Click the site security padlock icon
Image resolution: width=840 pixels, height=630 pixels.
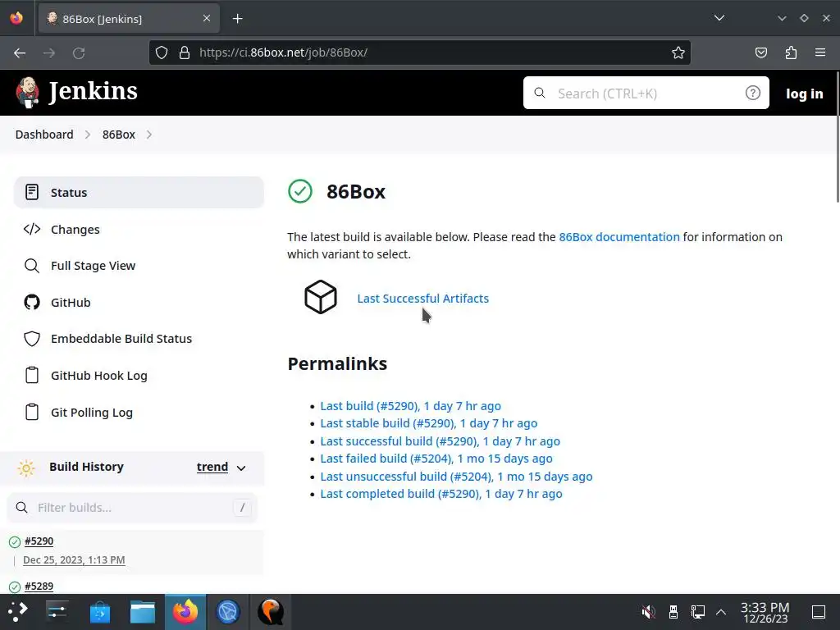coord(185,52)
